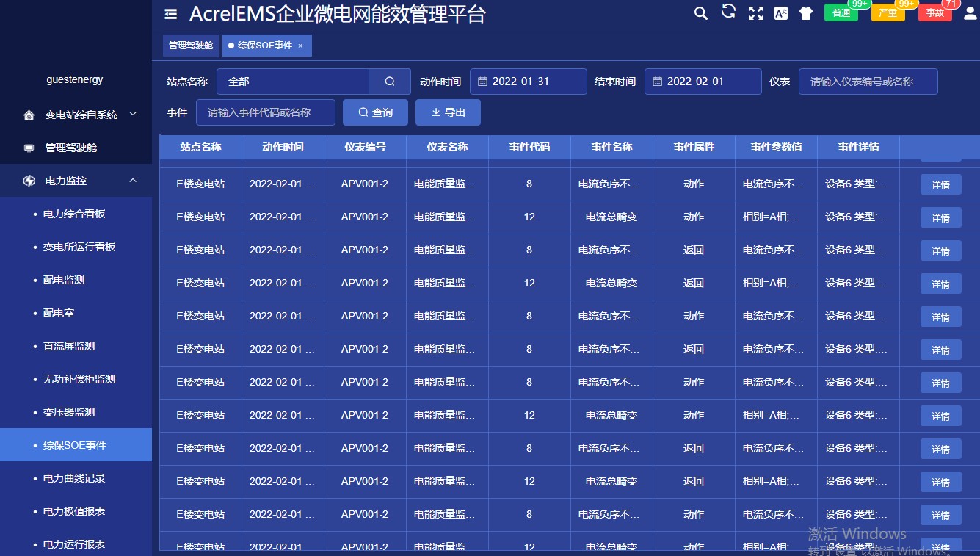
Task: Open the 结束时间 date picker
Action: coord(703,82)
